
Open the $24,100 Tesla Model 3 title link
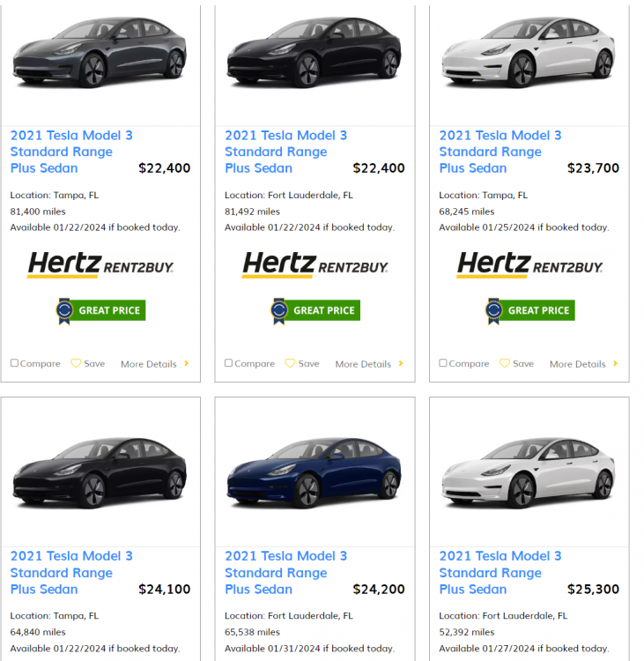[x=71, y=572]
